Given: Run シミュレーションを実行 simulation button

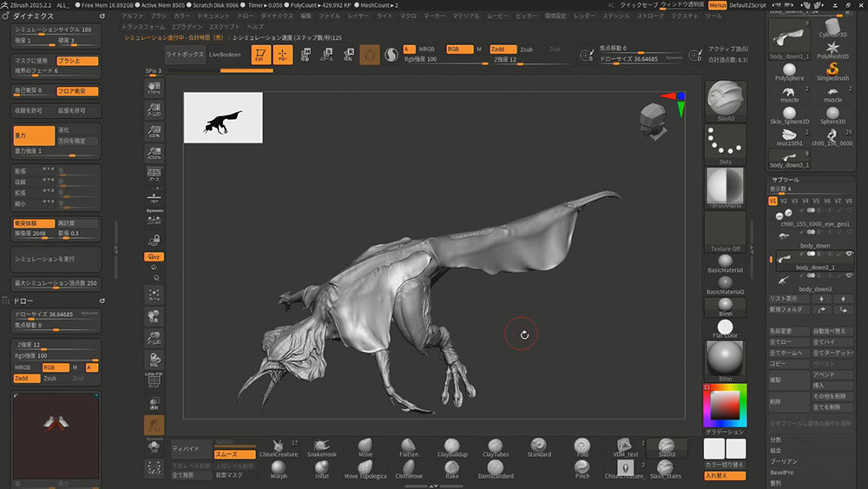Looking at the screenshot, I should (56, 259).
